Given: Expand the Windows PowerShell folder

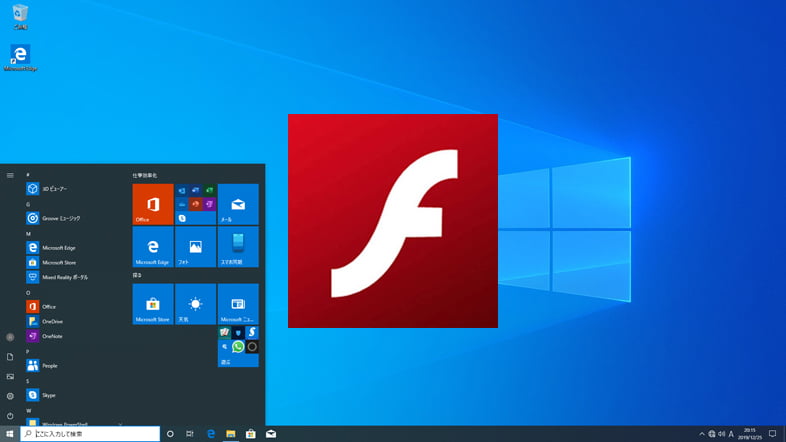Looking at the screenshot, I should (x=75, y=423).
